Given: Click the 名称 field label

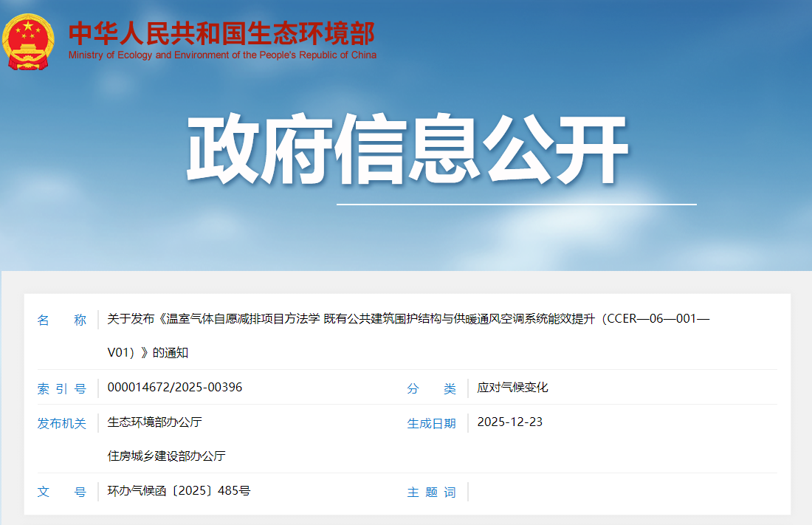Looking at the screenshot, I should pyautogui.click(x=62, y=320).
